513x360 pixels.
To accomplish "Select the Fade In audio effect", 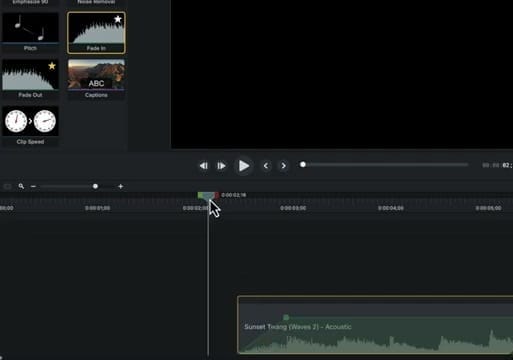I will coord(96,33).
